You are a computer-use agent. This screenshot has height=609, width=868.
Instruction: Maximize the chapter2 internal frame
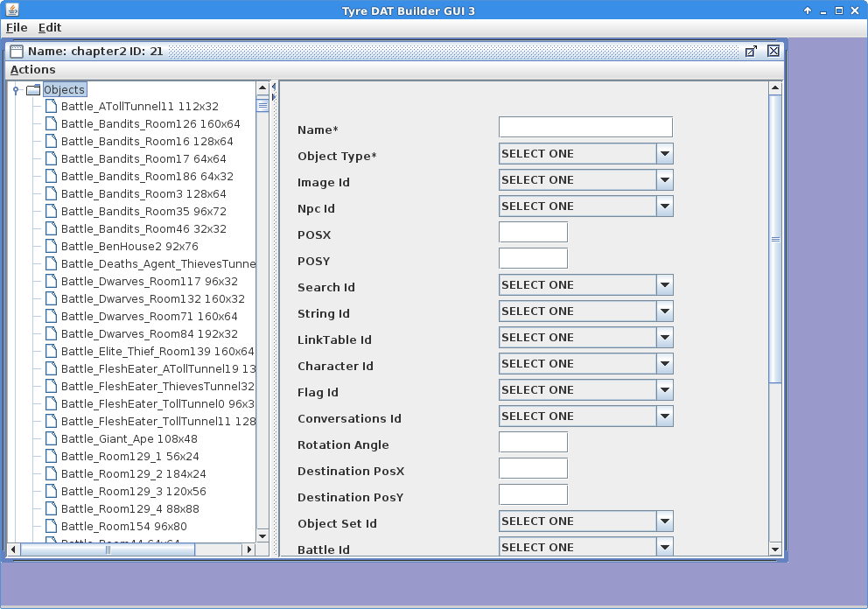click(751, 52)
